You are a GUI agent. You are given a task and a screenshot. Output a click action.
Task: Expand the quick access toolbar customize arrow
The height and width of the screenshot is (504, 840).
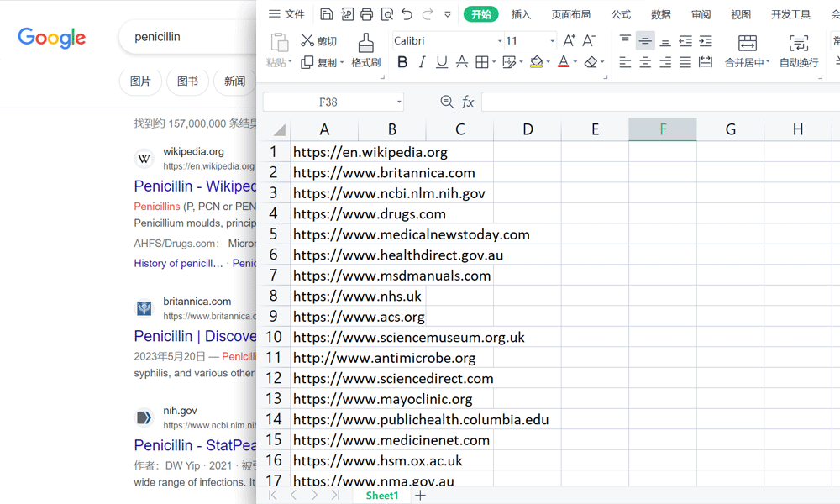448,14
